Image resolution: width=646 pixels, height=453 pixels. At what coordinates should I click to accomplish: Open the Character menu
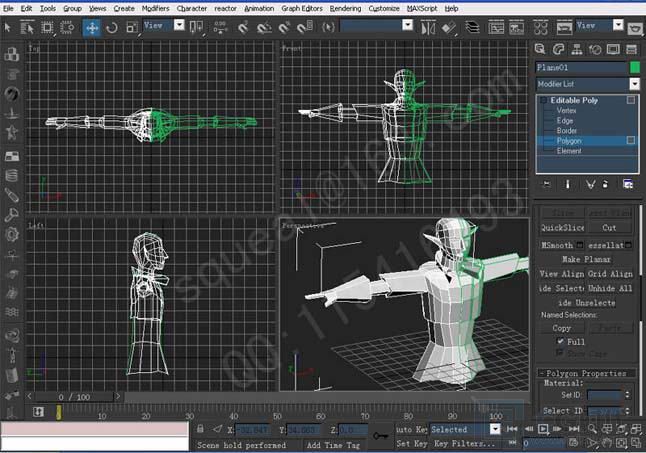click(x=192, y=8)
